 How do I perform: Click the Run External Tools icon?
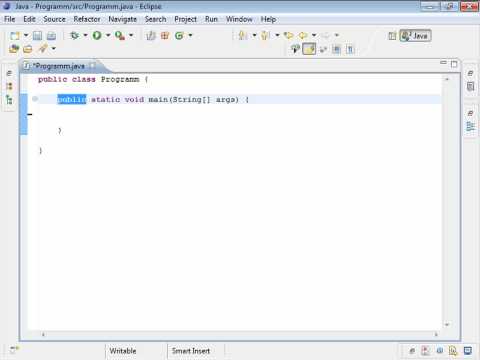120,35
